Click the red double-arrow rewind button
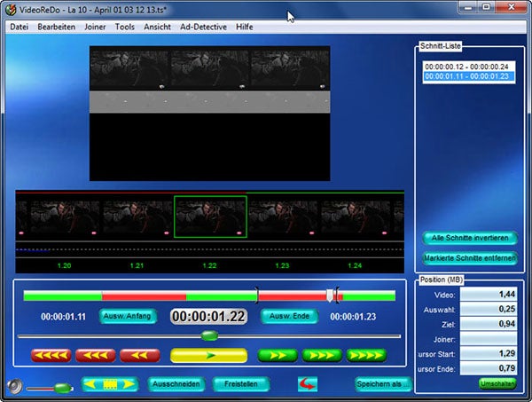Viewport: 532px width, 402px height. click(x=140, y=356)
